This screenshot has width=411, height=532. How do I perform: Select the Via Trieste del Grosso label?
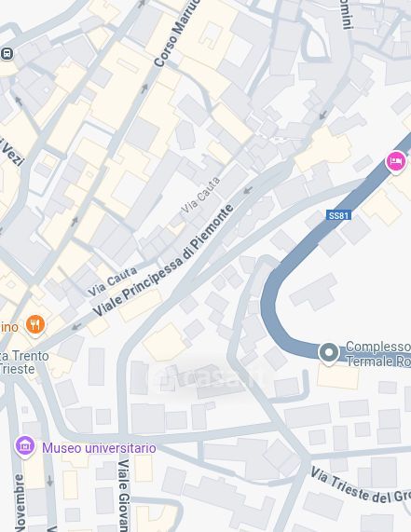click(x=361, y=485)
